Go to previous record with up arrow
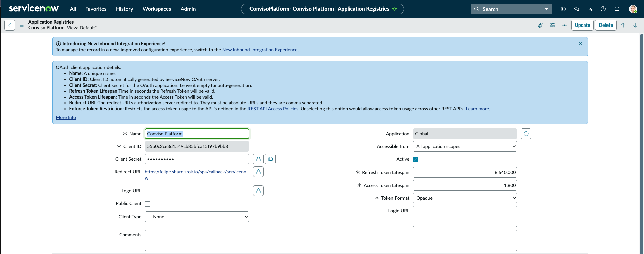This screenshot has width=644, height=254. click(x=623, y=25)
